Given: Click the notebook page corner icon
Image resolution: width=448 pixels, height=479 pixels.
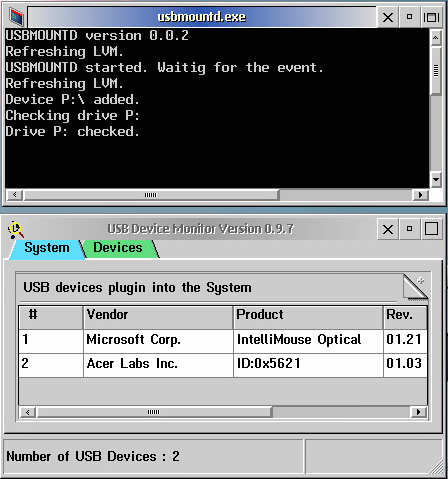Looking at the screenshot, I should (415, 286).
